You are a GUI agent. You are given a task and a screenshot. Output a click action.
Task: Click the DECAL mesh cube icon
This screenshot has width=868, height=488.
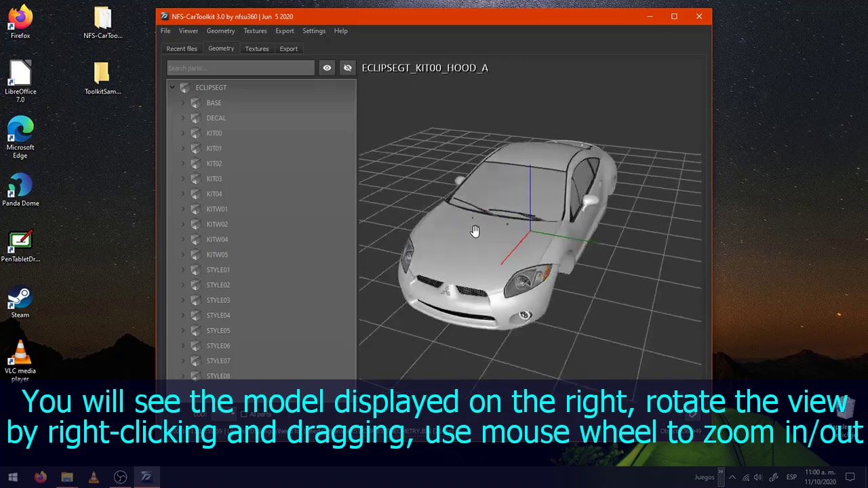tap(195, 118)
